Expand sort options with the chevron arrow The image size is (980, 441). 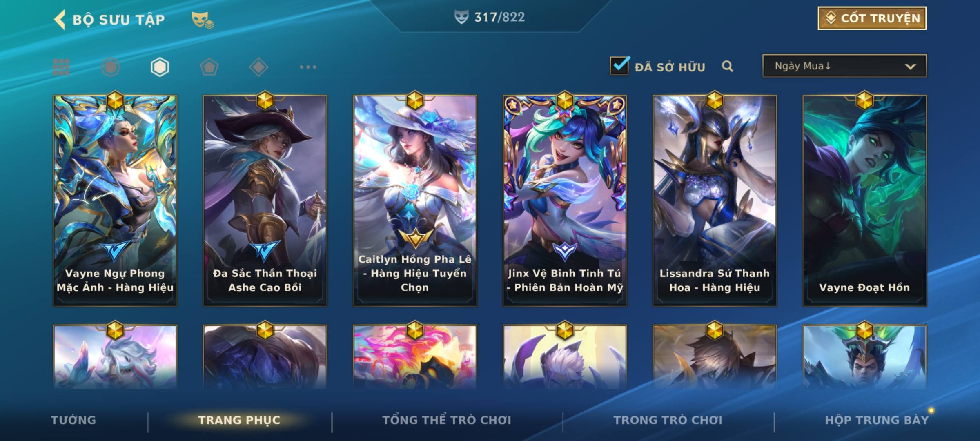(x=910, y=67)
